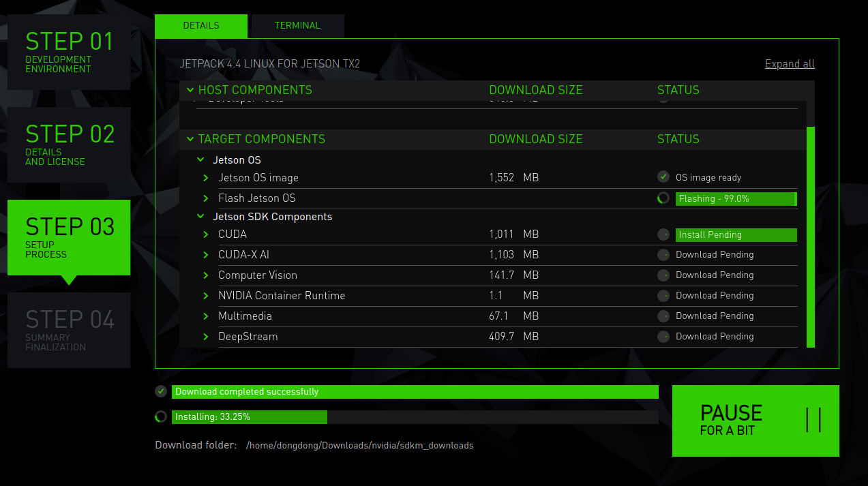Image resolution: width=868 pixels, height=486 pixels.
Task: Expand the Multimedia component row
Action: [x=206, y=316]
